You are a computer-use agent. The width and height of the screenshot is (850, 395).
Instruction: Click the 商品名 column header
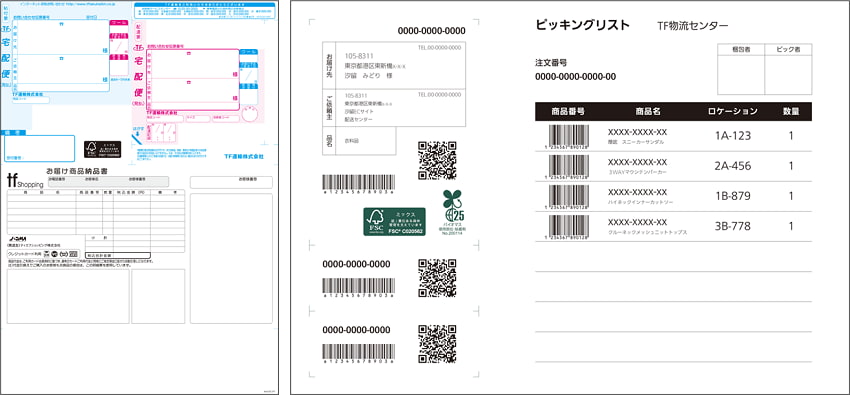click(x=648, y=112)
